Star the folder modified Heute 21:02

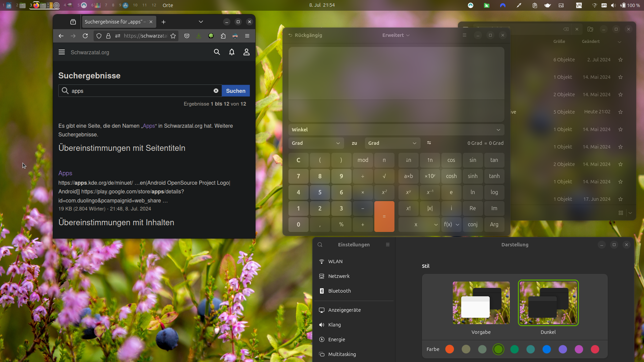click(x=620, y=112)
